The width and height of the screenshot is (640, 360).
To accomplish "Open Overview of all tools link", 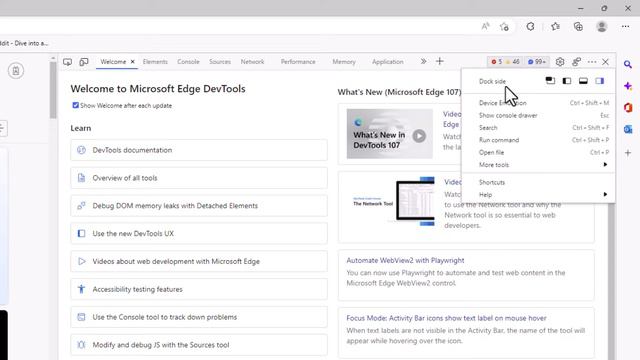I will pyautogui.click(x=199, y=178).
